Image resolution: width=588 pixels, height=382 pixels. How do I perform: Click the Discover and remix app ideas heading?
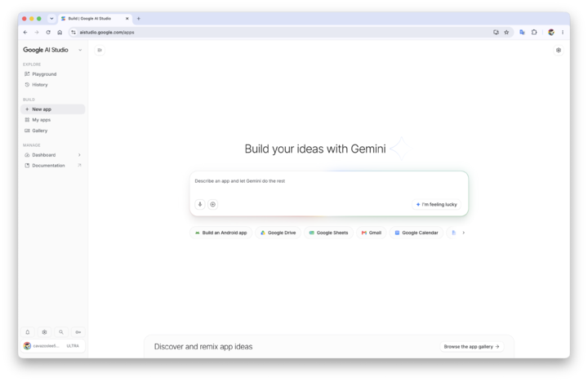coord(203,347)
